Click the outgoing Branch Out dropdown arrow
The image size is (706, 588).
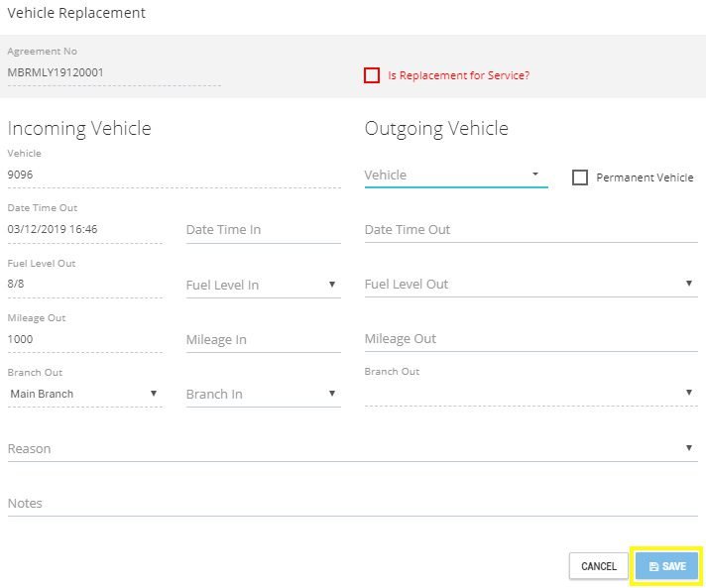coord(689,393)
